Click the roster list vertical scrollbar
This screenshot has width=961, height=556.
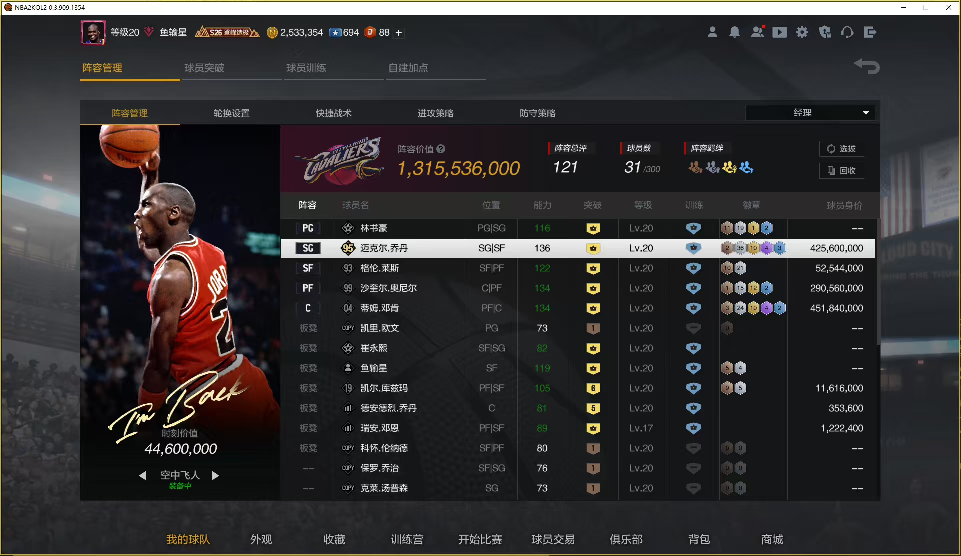click(x=878, y=282)
